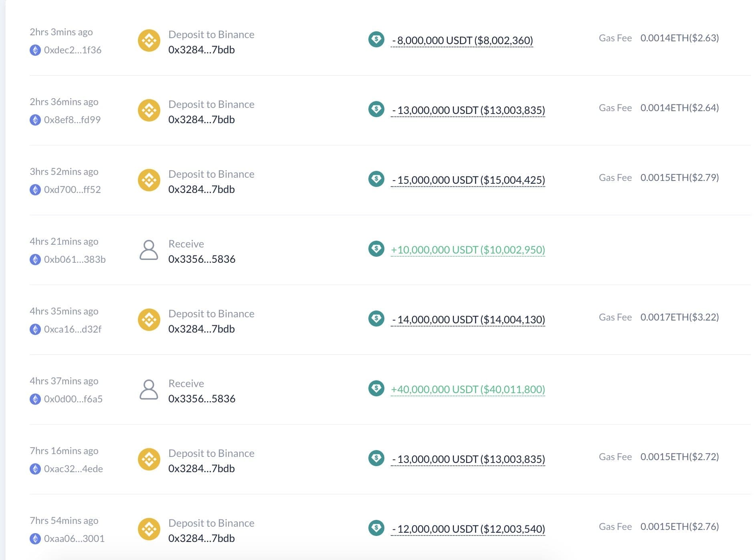Image resolution: width=756 pixels, height=560 pixels.
Task: Click 'Deposit to Binance' label in 4hrs 35mins row
Action: pos(211,314)
